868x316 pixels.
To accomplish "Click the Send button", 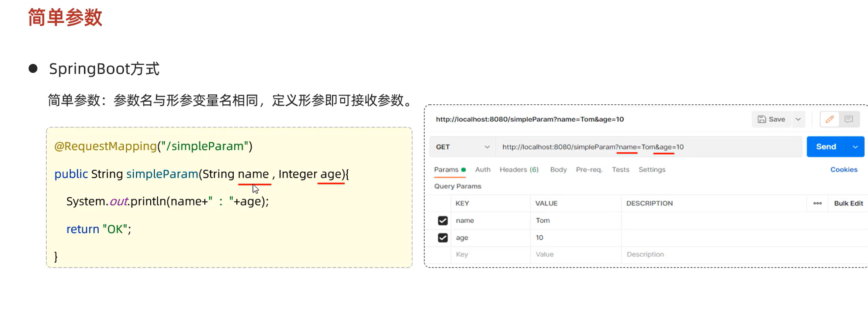I will 826,147.
